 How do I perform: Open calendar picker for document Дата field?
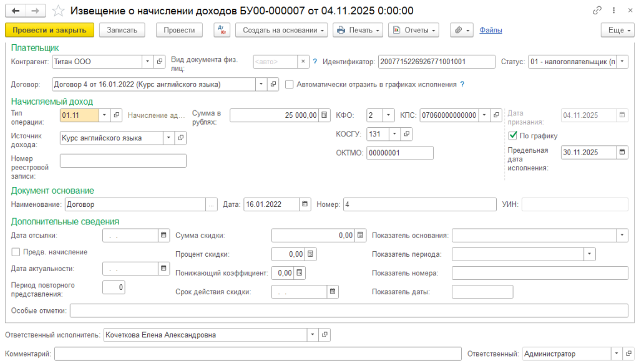(x=305, y=204)
